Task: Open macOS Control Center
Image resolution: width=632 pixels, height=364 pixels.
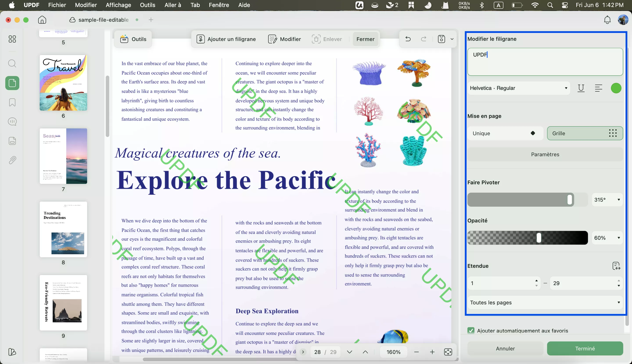Action: tap(565, 5)
